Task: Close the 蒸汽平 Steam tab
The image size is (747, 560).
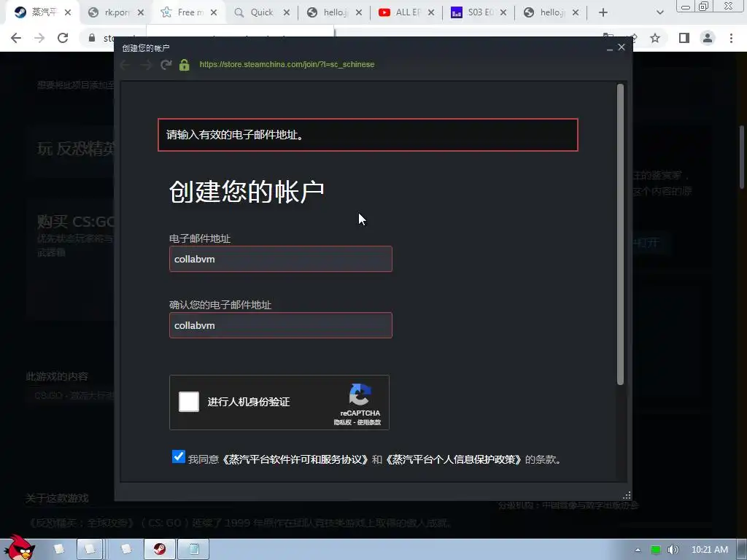Action: pyautogui.click(x=68, y=12)
